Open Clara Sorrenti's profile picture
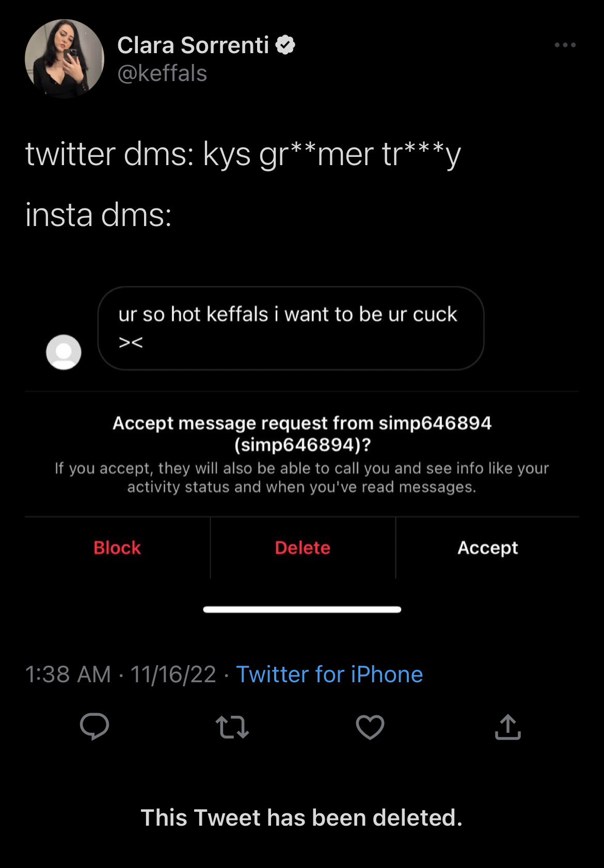Image resolution: width=604 pixels, height=868 pixels. click(65, 59)
